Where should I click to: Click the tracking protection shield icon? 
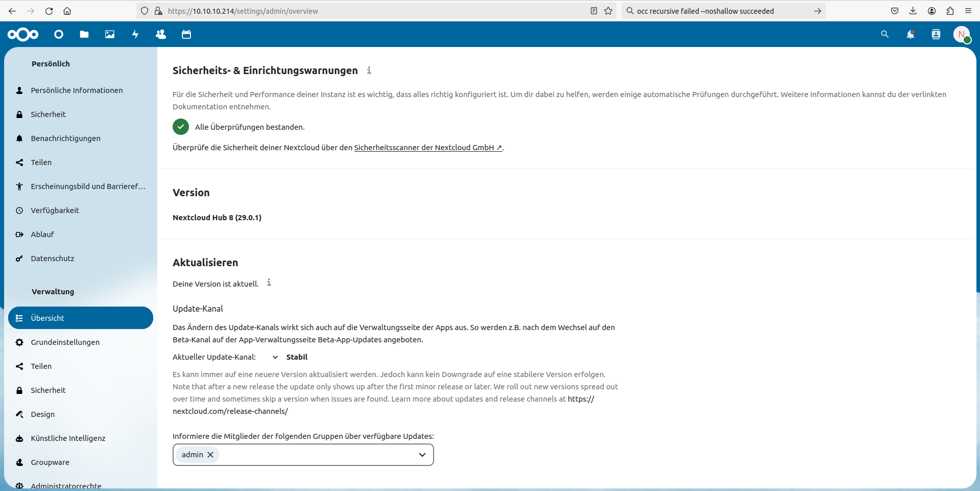point(145,11)
